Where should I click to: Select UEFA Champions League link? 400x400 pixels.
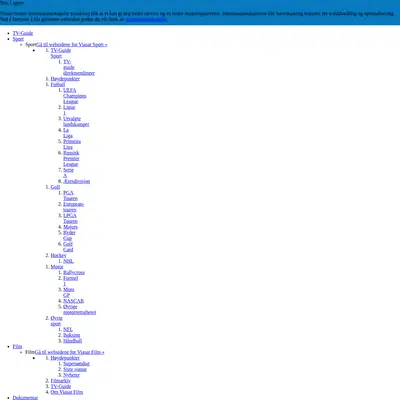(75, 96)
